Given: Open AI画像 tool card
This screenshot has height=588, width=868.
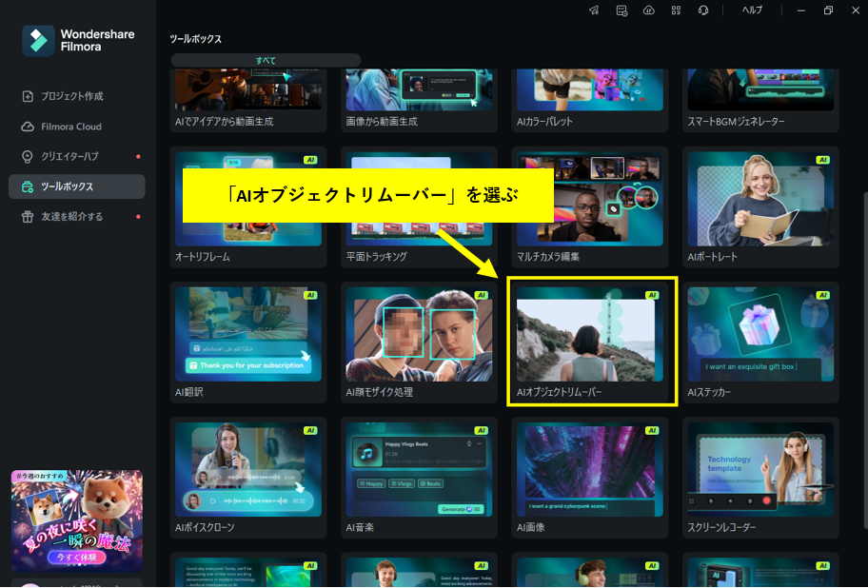Looking at the screenshot, I should pos(589,478).
